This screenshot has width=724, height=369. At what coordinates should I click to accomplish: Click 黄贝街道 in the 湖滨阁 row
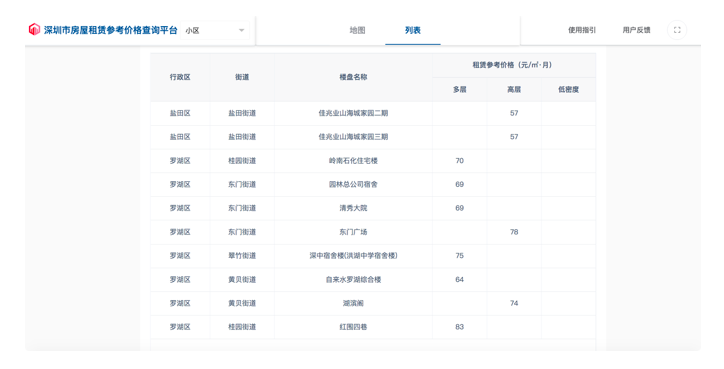[242, 303]
